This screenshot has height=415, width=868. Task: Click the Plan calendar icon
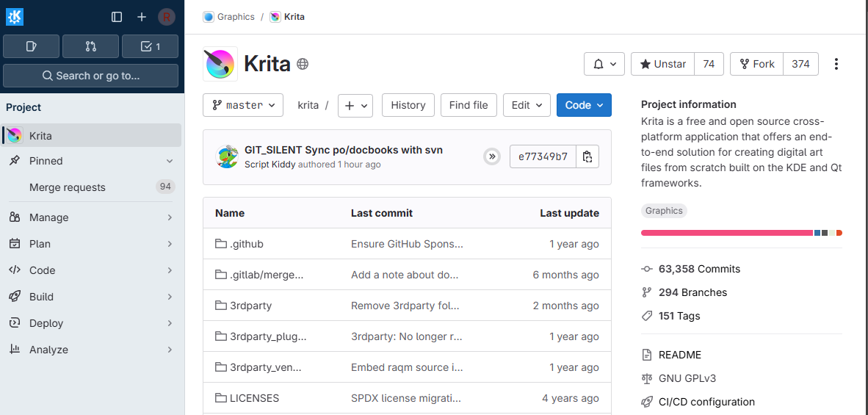coord(15,244)
